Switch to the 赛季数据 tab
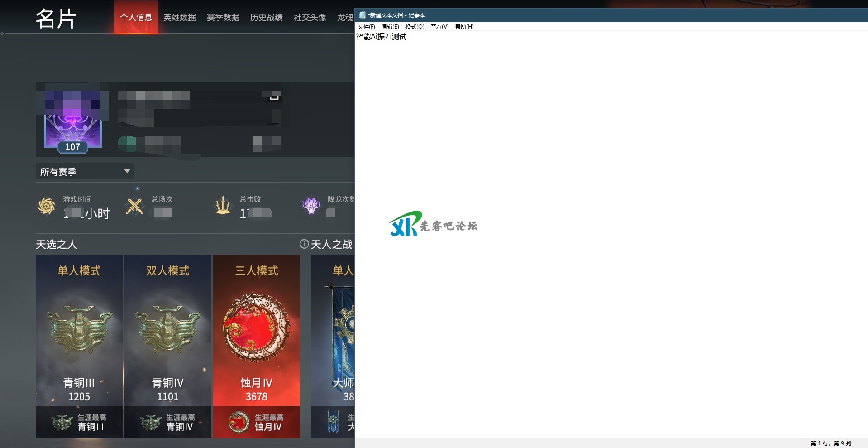This screenshot has width=868, height=448. (223, 18)
